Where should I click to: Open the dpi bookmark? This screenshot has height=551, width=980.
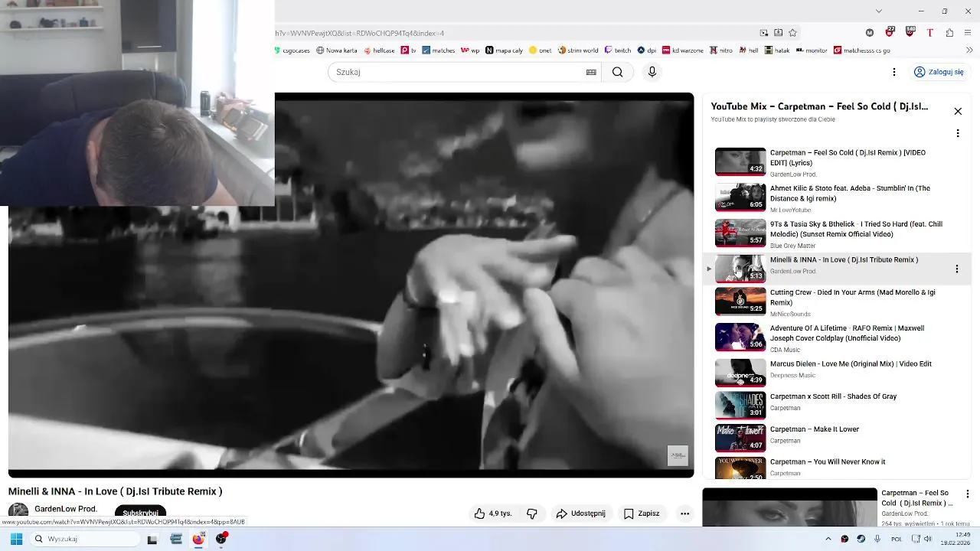click(647, 51)
